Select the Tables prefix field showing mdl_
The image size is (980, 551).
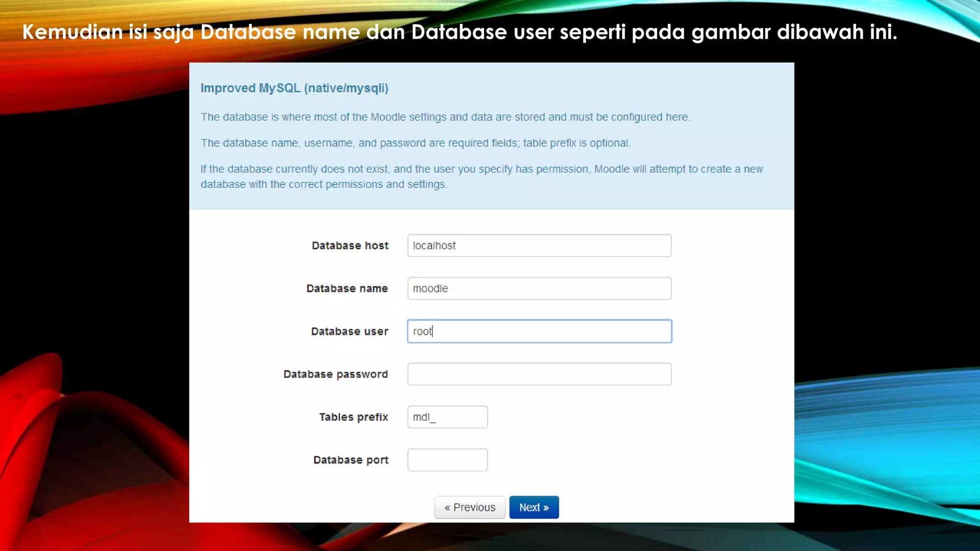coord(447,417)
